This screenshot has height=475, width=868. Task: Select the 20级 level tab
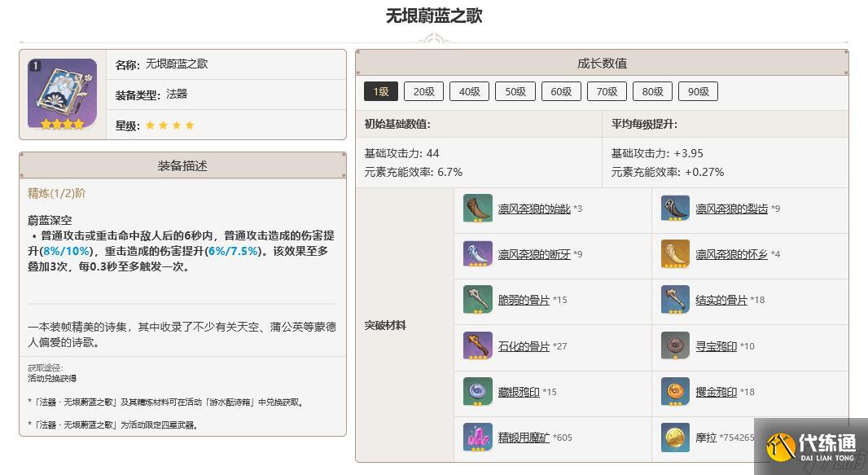424,91
